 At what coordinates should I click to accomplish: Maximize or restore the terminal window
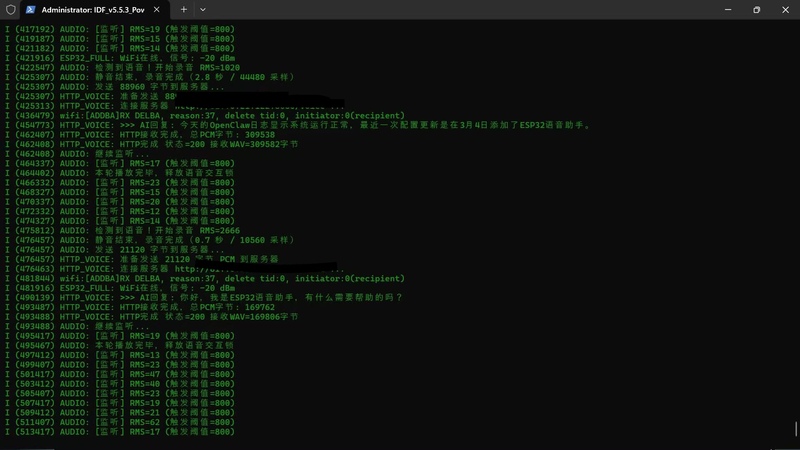coord(757,10)
